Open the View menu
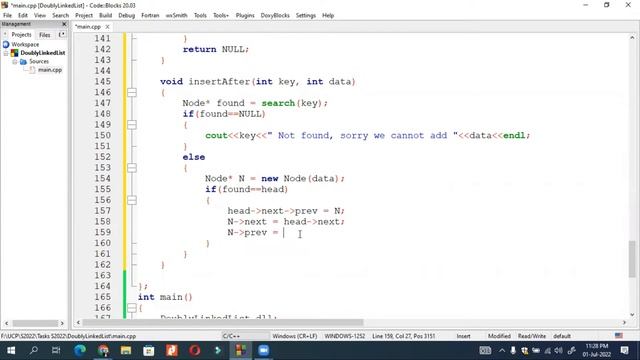 40,15
